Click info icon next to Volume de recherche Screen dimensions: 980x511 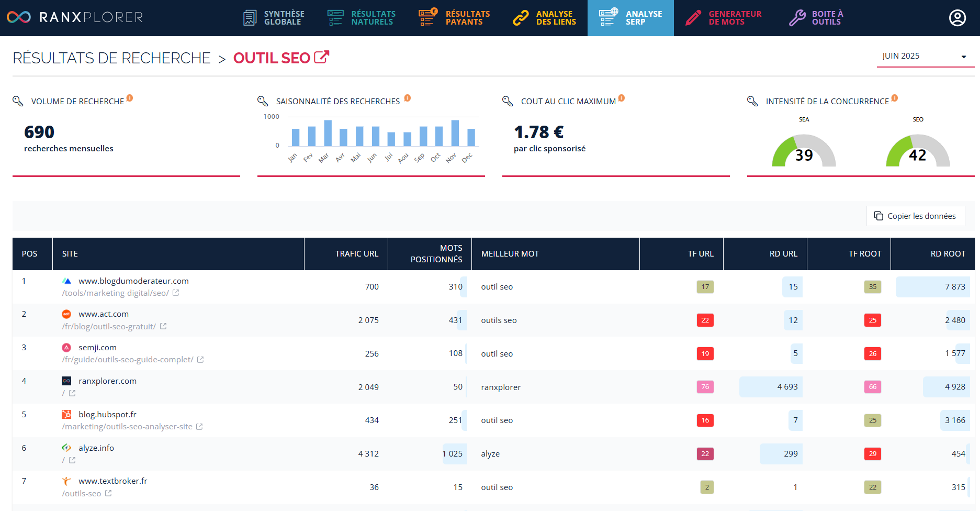coord(130,98)
